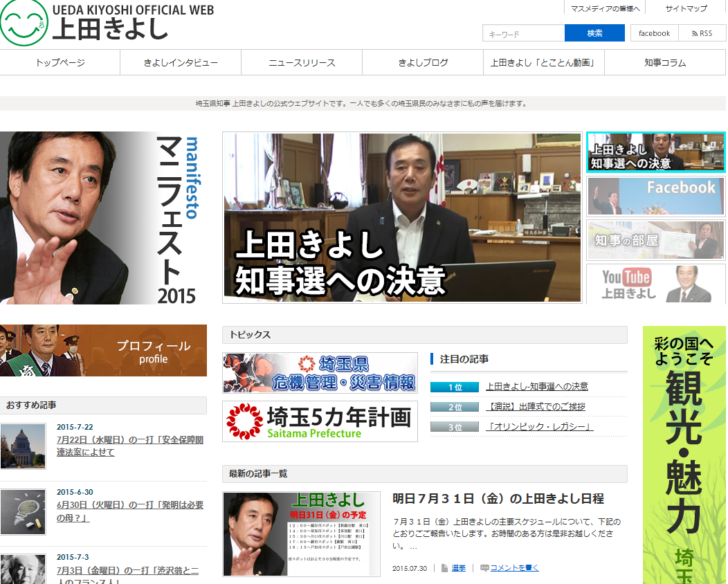Open the 埼玉5か年計画 banner
The width and height of the screenshot is (728, 584).
(320, 421)
